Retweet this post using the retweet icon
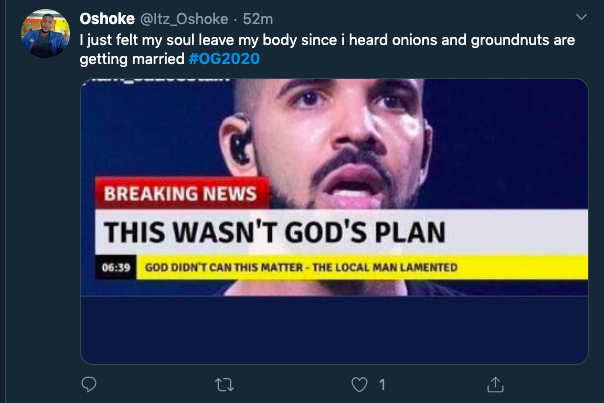604x403 pixels. coord(225,384)
